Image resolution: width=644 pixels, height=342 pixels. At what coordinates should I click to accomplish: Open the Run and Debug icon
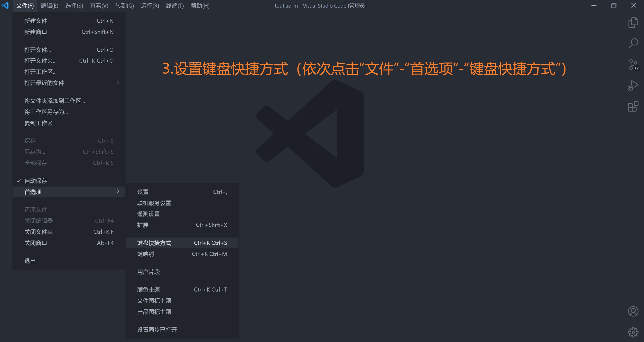633,86
